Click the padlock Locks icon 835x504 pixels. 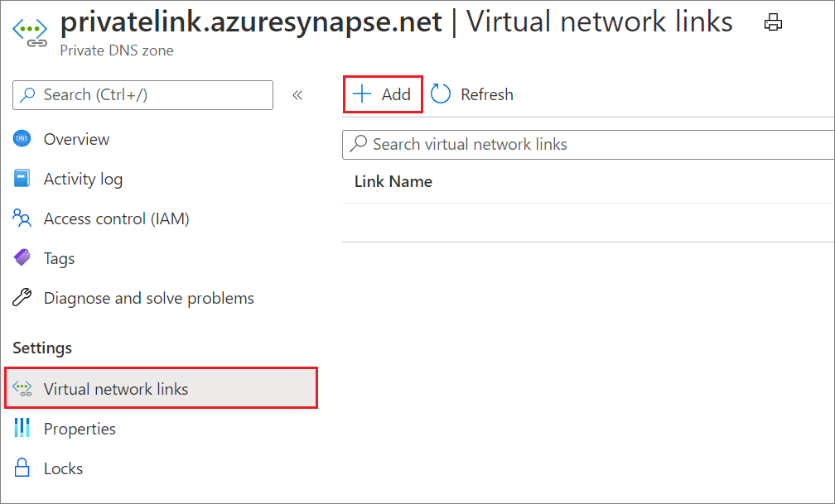pos(22,468)
